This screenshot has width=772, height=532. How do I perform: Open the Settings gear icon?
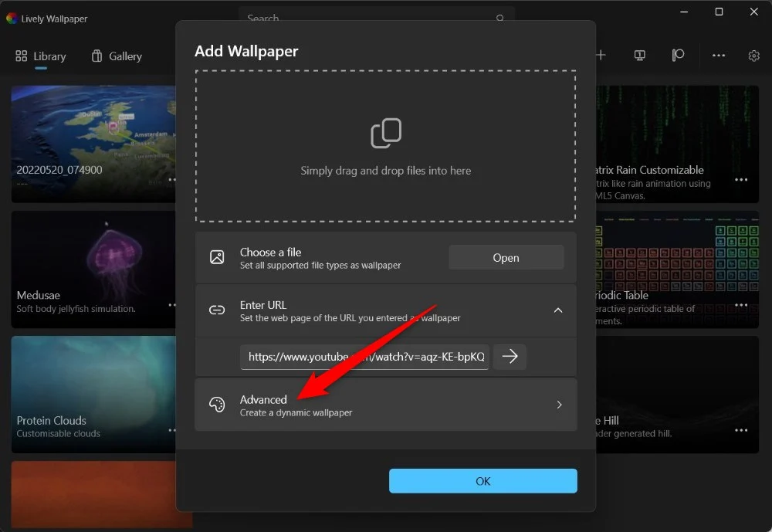(x=754, y=56)
